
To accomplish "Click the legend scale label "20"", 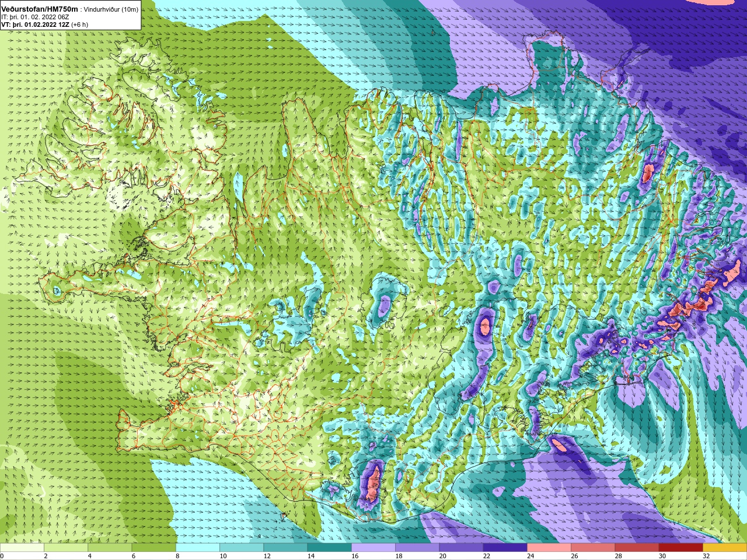I will point(442,556).
